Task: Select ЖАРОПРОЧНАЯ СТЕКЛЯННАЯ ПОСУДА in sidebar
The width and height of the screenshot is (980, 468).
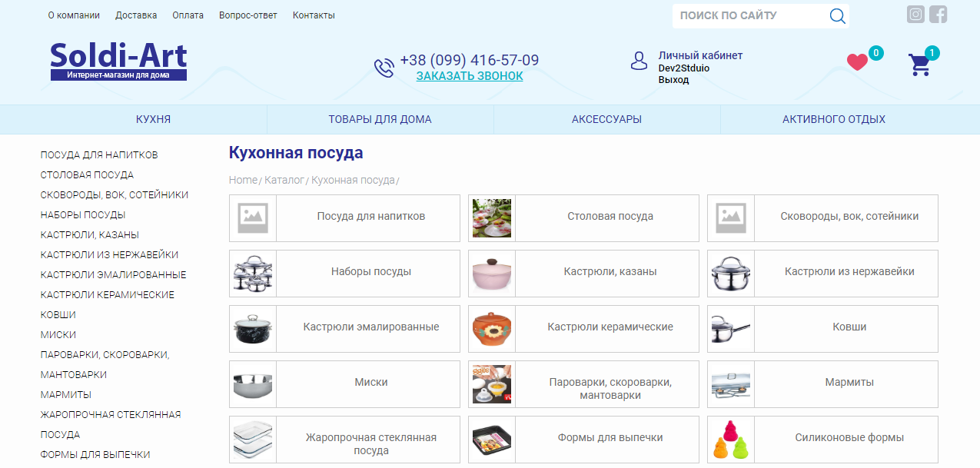Action: click(x=111, y=425)
